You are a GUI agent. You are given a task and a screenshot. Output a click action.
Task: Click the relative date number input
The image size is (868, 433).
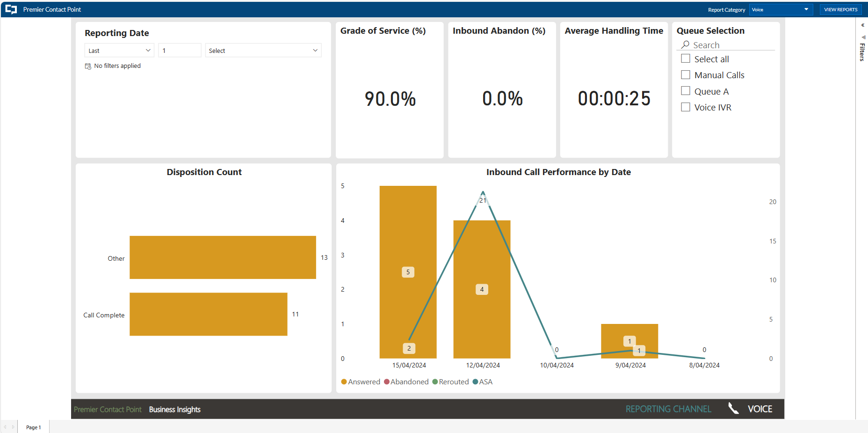click(x=180, y=51)
